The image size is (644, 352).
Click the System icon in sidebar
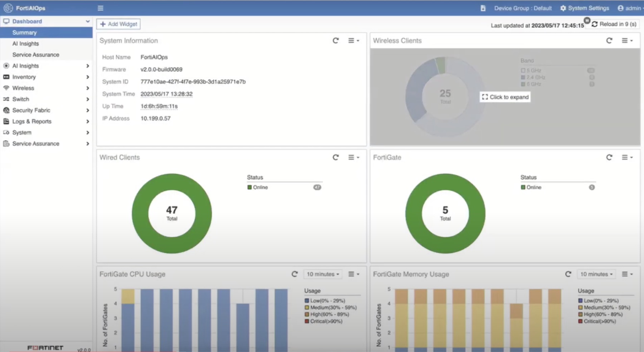click(x=6, y=132)
